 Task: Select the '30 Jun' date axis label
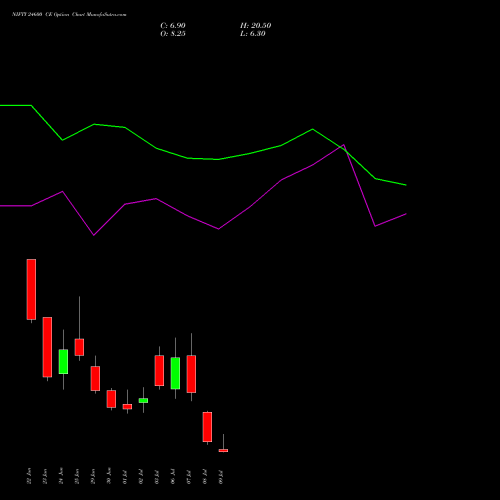tap(109, 476)
